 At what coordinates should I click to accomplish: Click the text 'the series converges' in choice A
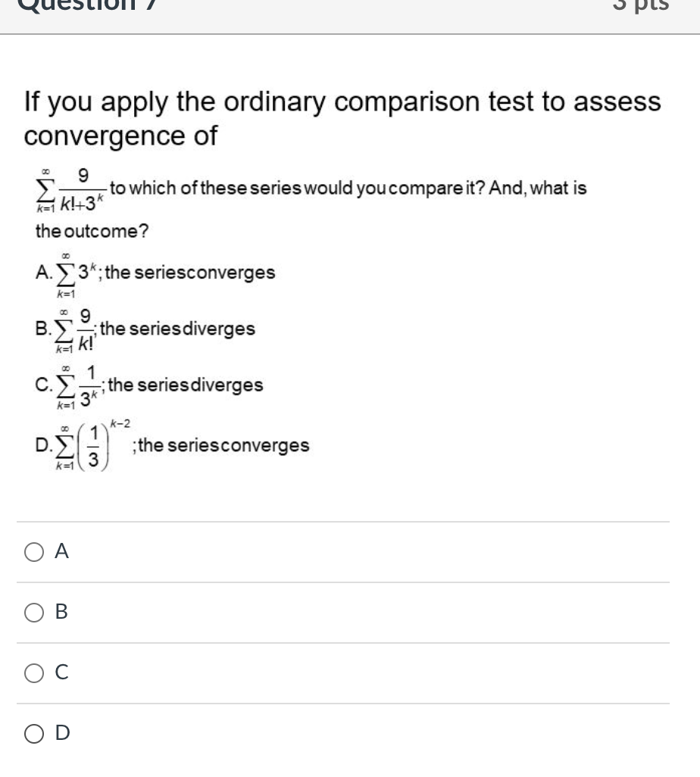click(193, 271)
